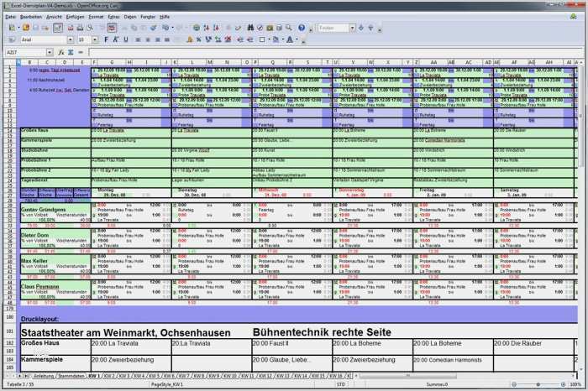Click the Export as PDF icon
This screenshot has height=391, width=588.
[x=71, y=28]
